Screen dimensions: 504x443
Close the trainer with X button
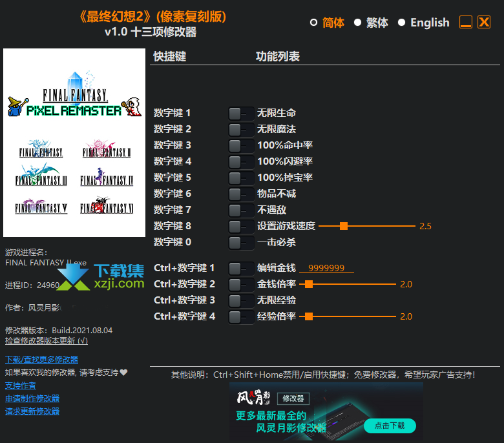pos(484,22)
